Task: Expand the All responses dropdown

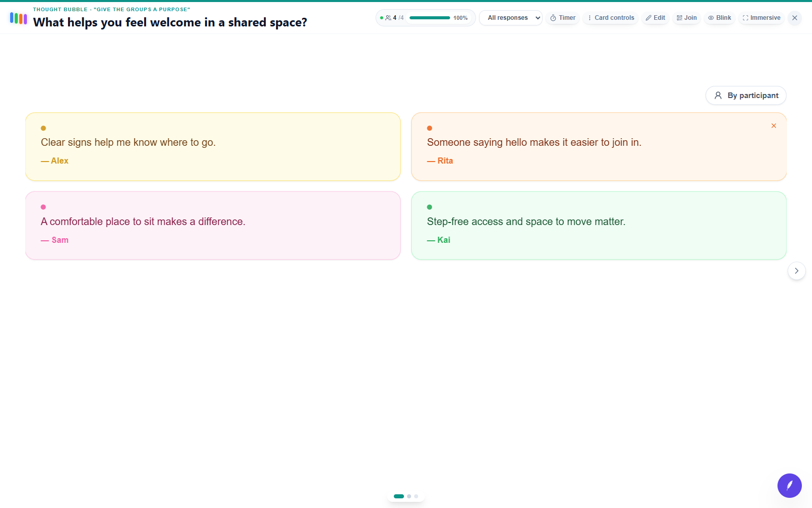Action: [x=511, y=18]
